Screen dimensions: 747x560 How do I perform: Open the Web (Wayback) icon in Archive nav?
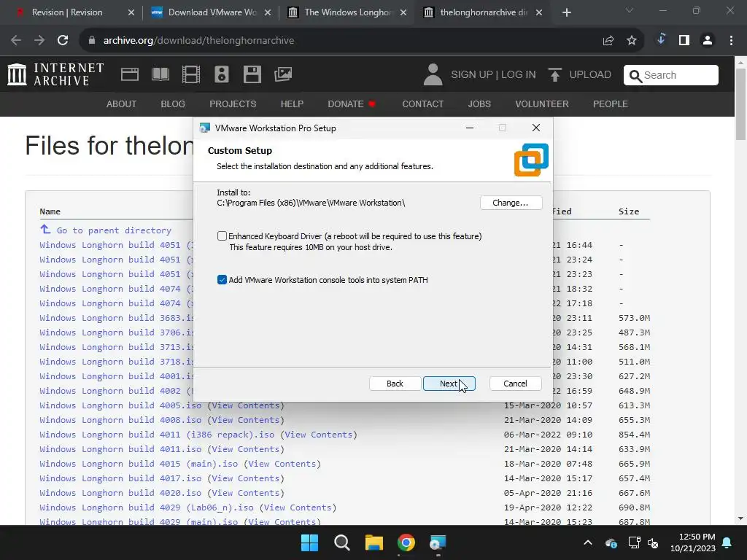tap(130, 74)
